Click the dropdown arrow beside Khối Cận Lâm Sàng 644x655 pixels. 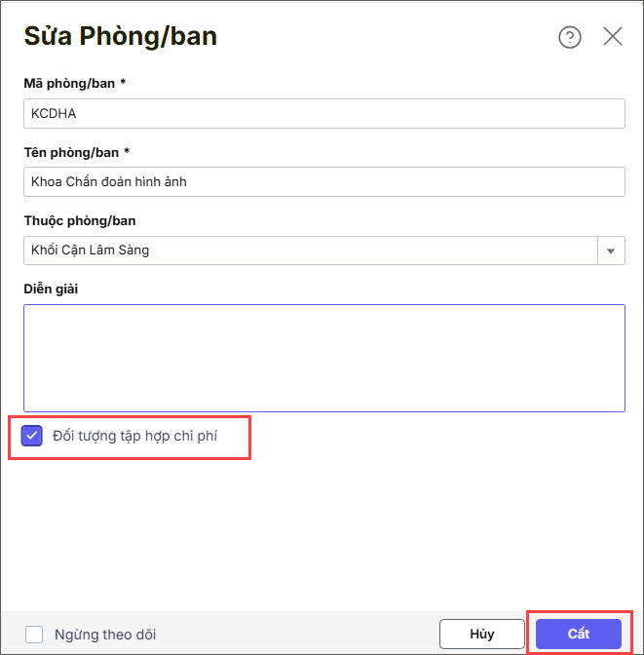[611, 250]
